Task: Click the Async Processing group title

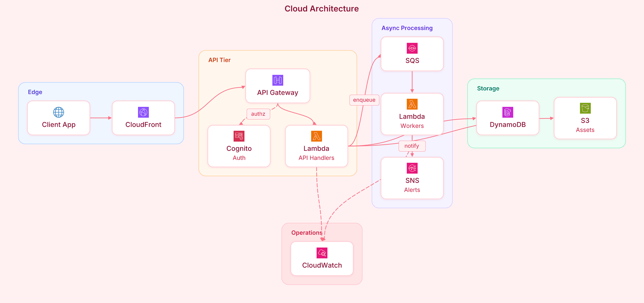Action: [x=407, y=28]
